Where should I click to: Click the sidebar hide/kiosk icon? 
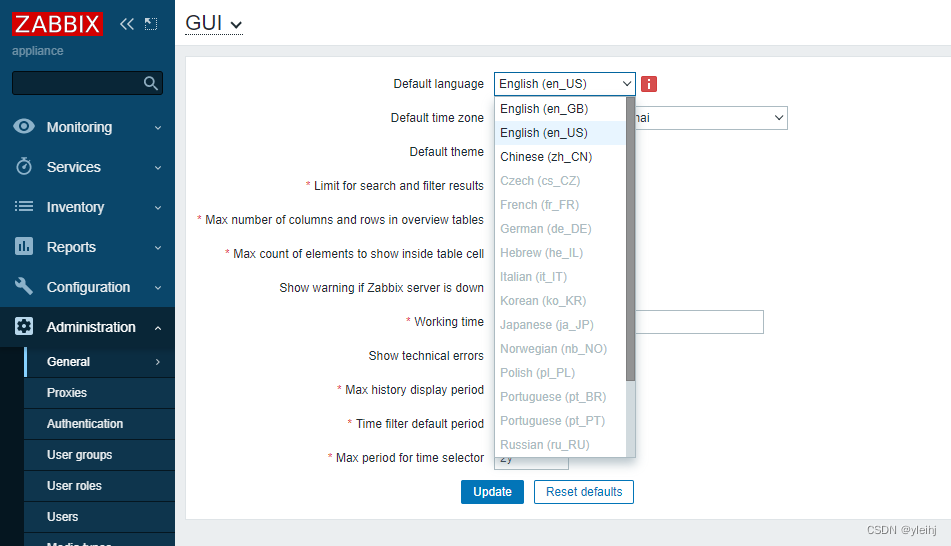(151, 24)
